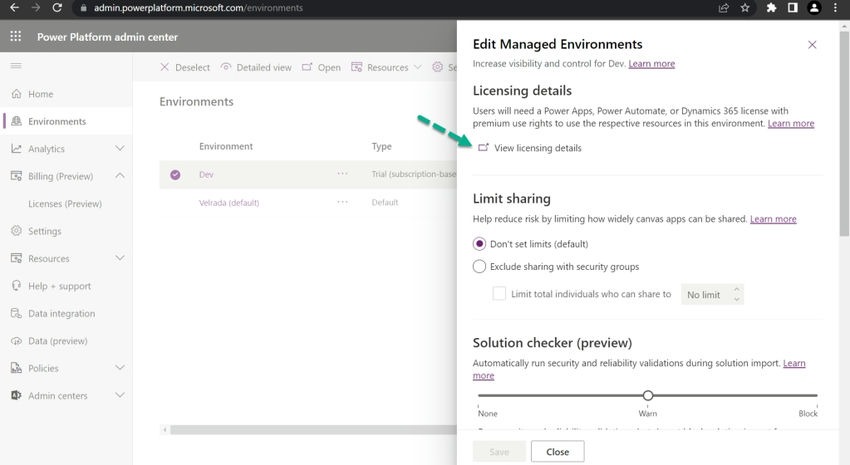Expand the Analytics menu chevron
This screenshot has height=465, width=850.
click(x=120, y=149)
